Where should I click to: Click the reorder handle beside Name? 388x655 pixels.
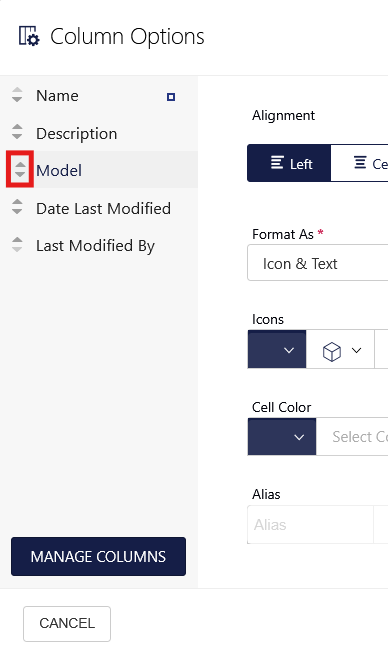click(17, 95)
